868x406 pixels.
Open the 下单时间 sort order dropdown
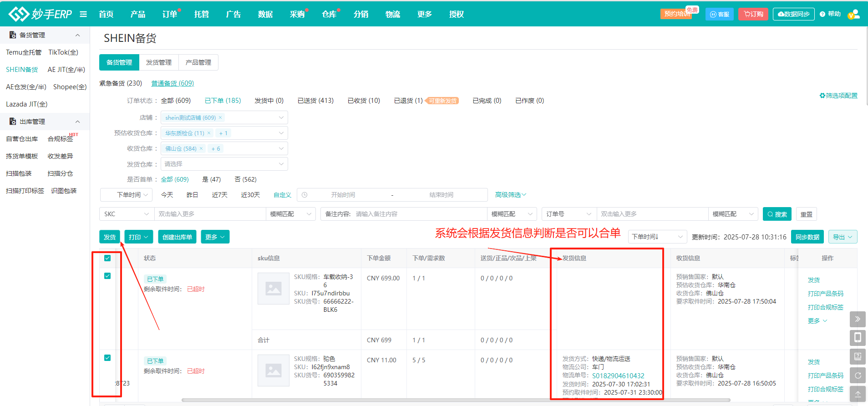coord(658,237)
